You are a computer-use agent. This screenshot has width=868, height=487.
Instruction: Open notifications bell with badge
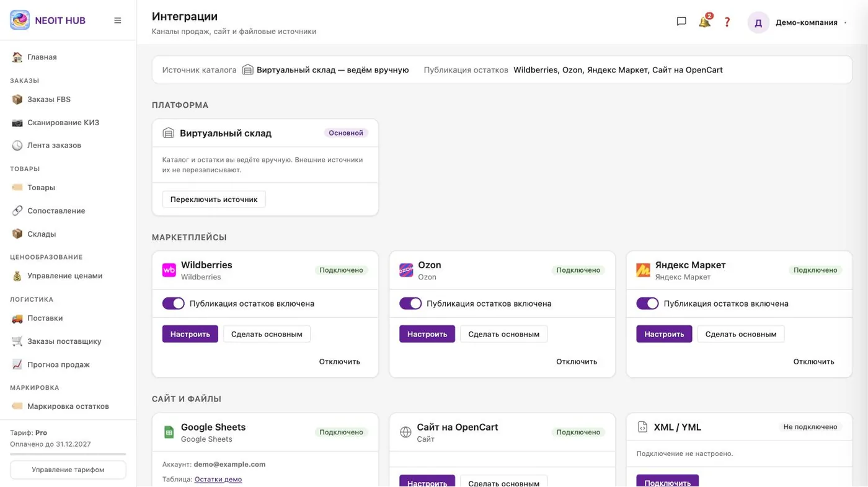705,22
